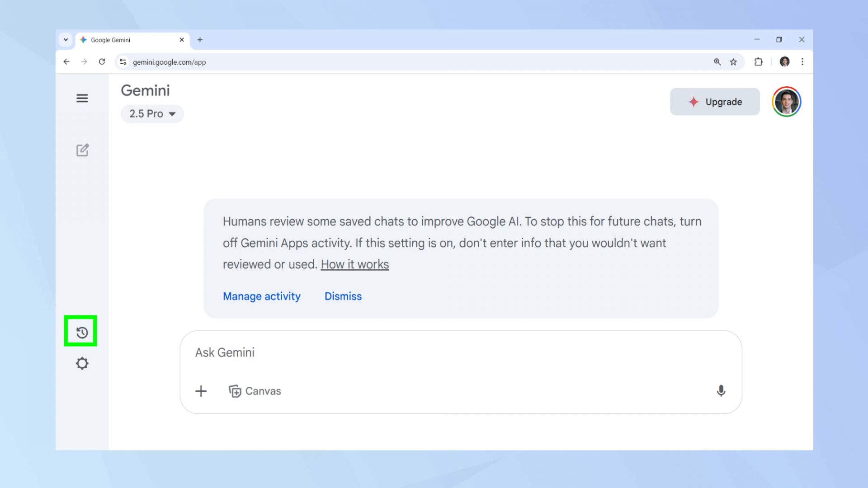Click the microphone icon to use voice

[721, 391]
